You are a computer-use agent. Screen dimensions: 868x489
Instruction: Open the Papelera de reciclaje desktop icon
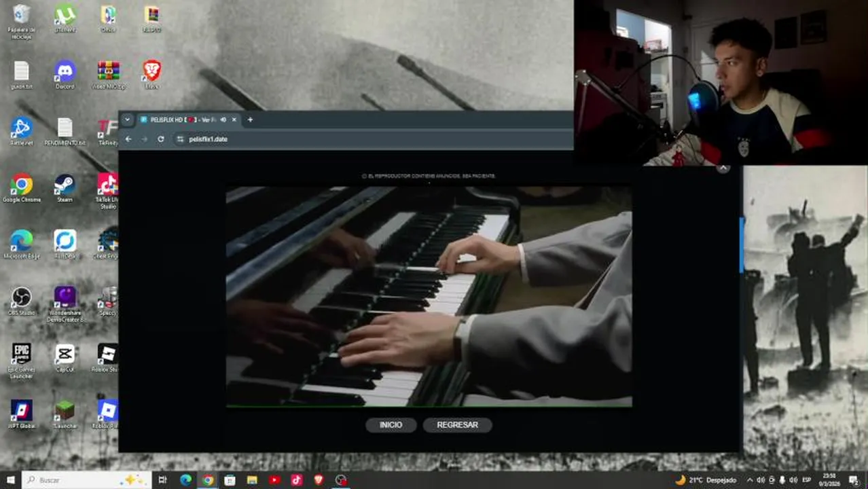tap(21, 22)
